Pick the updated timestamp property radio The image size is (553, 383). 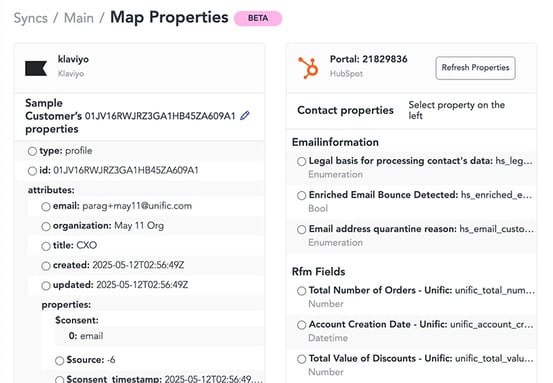(x=46, y=286)
